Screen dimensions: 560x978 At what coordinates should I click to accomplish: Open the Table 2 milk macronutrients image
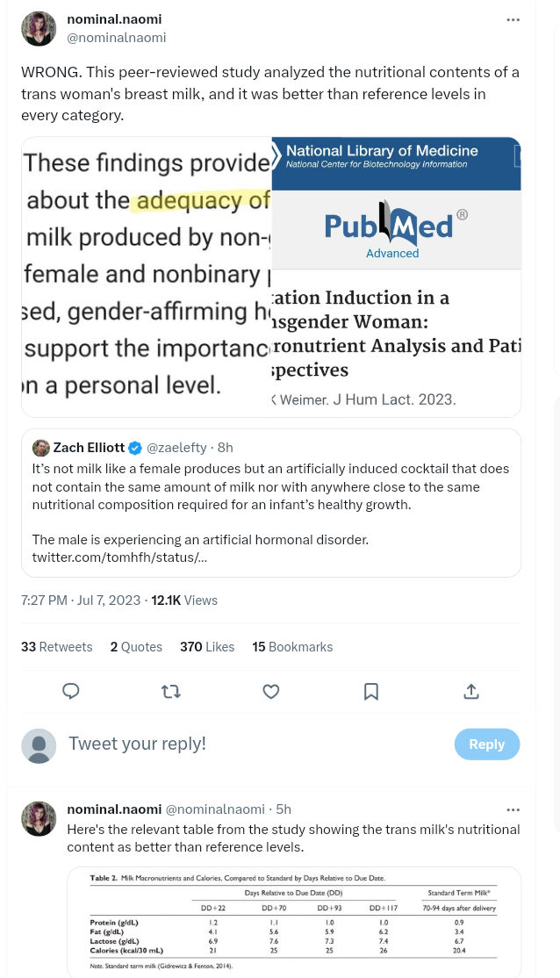tap(294, 919)
